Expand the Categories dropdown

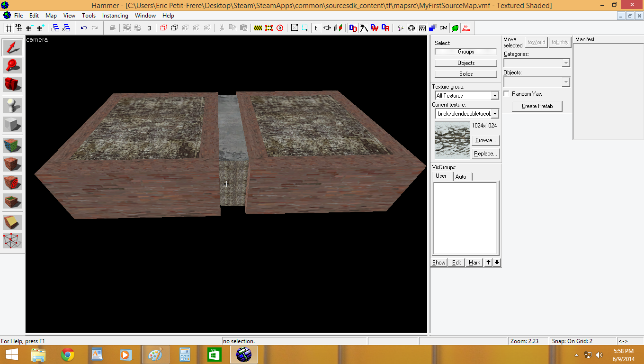tap(566, 62)
